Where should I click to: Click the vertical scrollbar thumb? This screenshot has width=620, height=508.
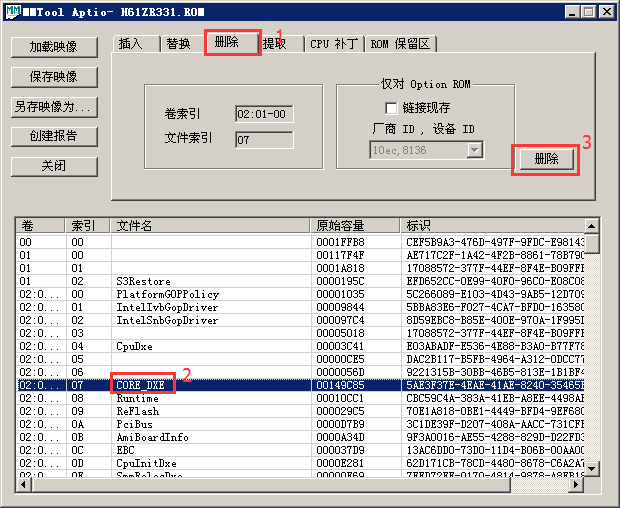tap(592, 244)
